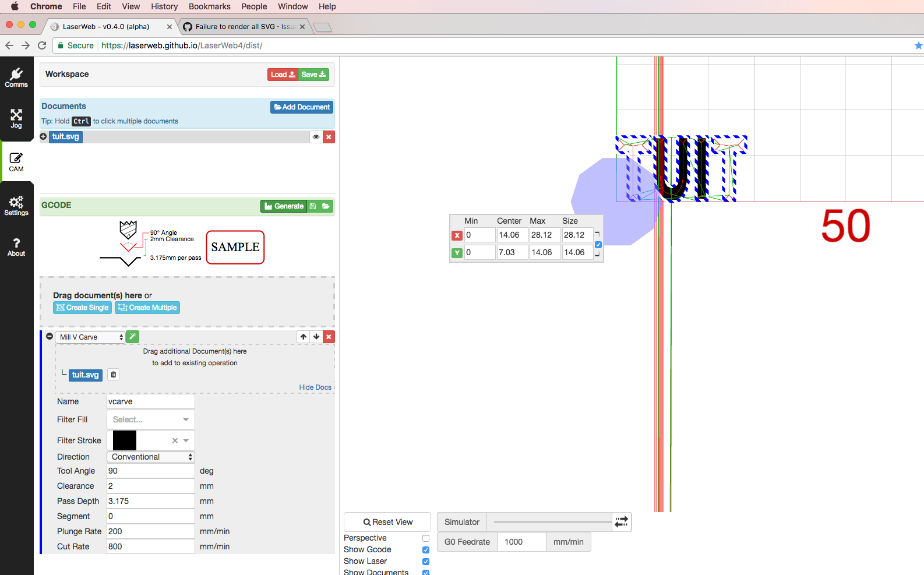
Task: Delete tult.svg from operation with trash icon
Action: click(x=114, y=375)
